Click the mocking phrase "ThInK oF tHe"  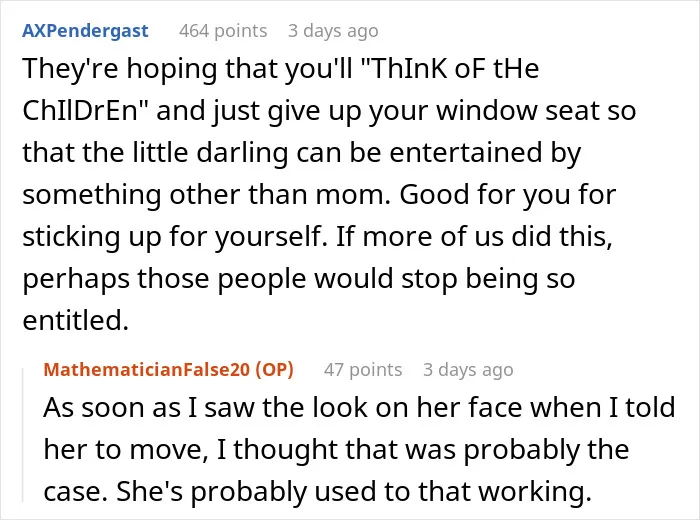click(x=454, y=68)
